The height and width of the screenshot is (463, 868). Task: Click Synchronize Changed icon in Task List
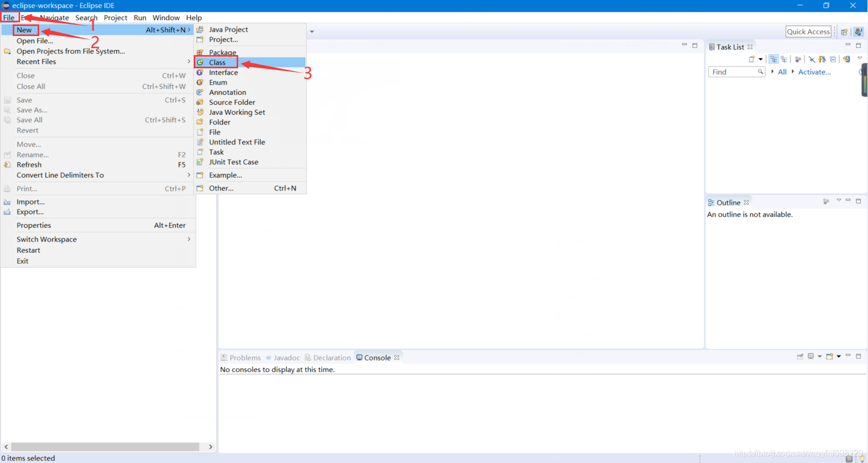(846, 59)
